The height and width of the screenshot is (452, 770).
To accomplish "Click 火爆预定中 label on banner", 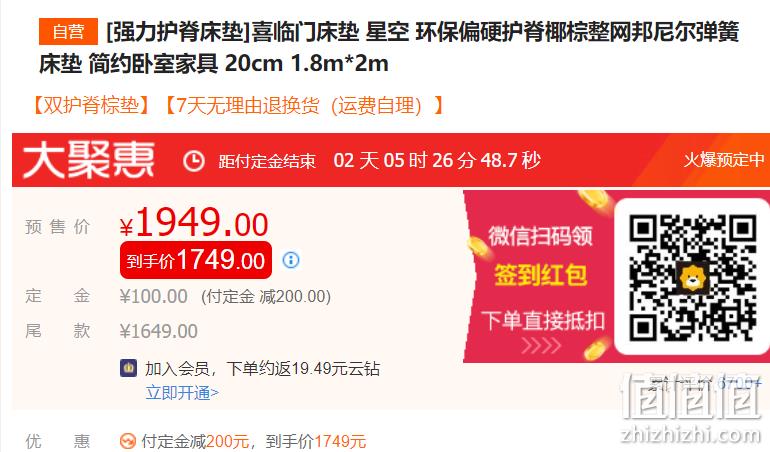I will click(x=724, y=160).
